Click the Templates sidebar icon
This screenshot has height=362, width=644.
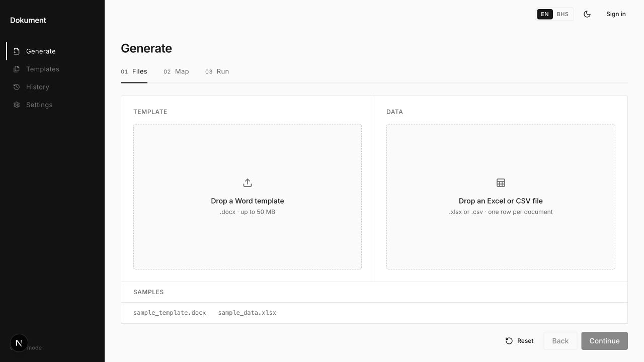[17, 69]
